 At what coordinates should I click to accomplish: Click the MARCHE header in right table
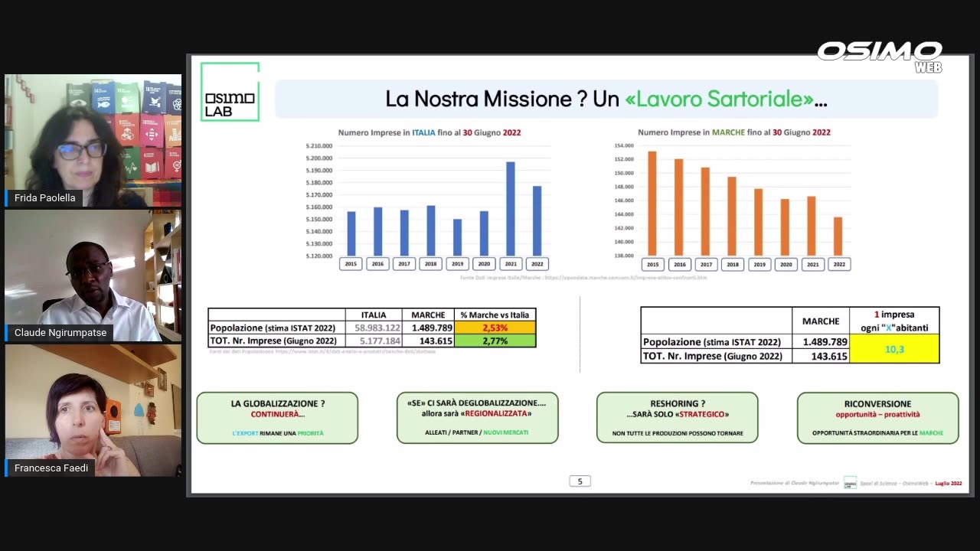821,321
